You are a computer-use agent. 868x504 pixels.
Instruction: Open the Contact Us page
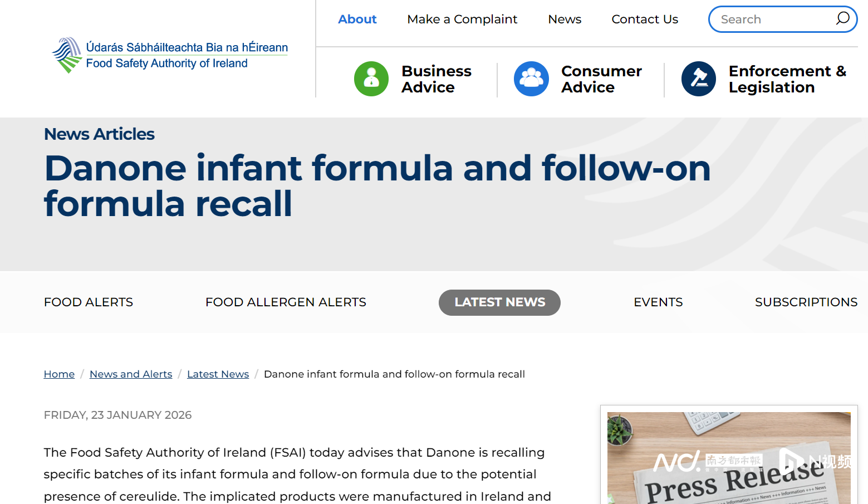click(645, 19)
